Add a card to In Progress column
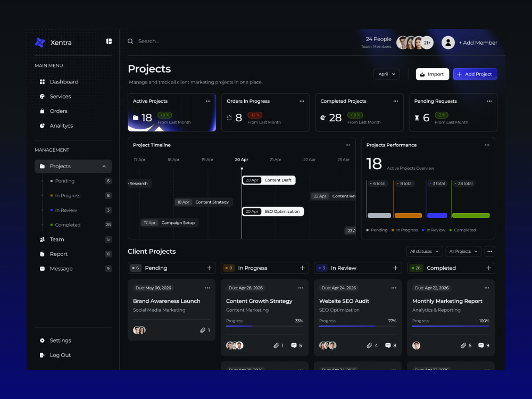The width and height of the screenshot is (532, 399). [302, 268]
